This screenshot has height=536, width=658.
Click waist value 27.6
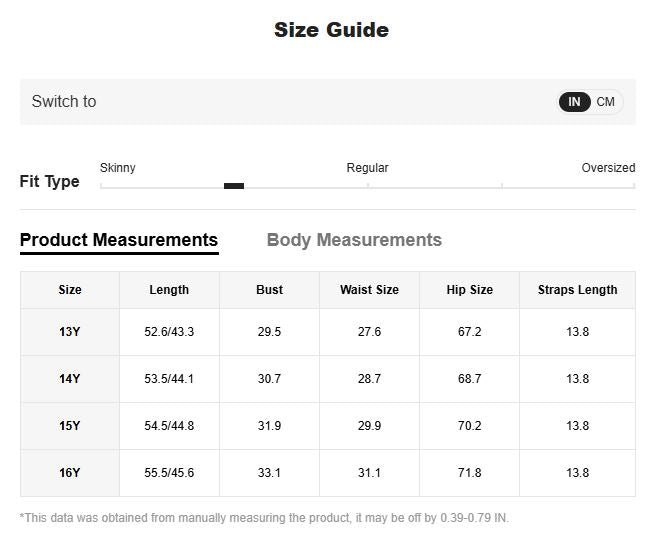pyautogui.click(x=369, y=332)
